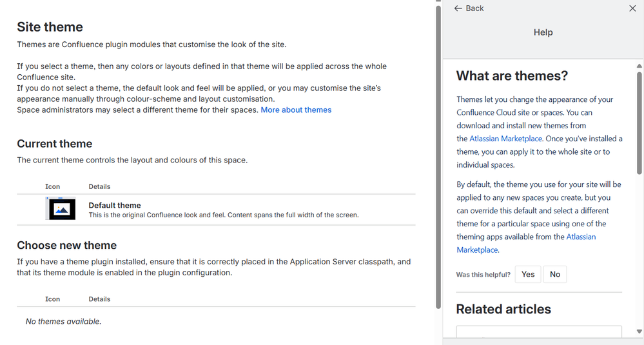Image resolution: width=644 pixels, height=345 pixels.
Task: Click the Icon column header in the Current theme table
Action: coord(52,186)
